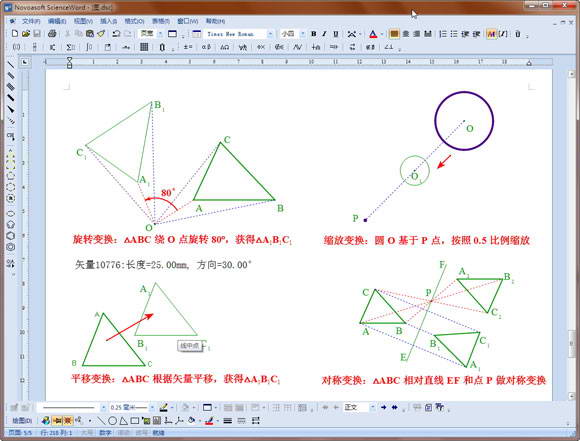Viewport: 580px width, 441px height.
Task: Select the ellipse shape in left toolbar
Action: click(11, 214)
